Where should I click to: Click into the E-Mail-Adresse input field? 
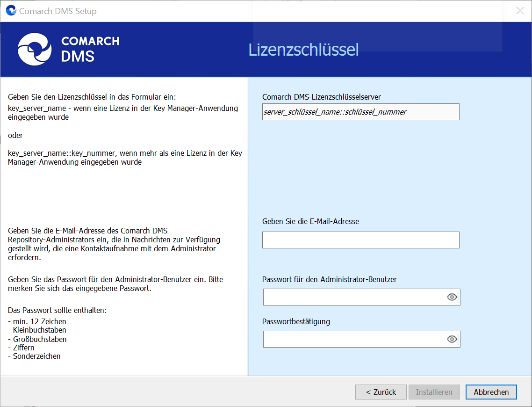click(x=360, y=240)
